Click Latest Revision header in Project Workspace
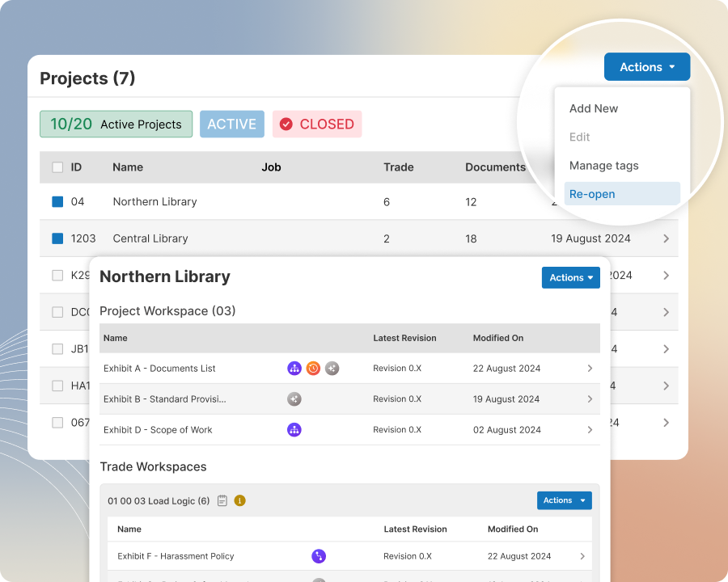The width and height of the screenshot is (728, 582). [405, 338]
